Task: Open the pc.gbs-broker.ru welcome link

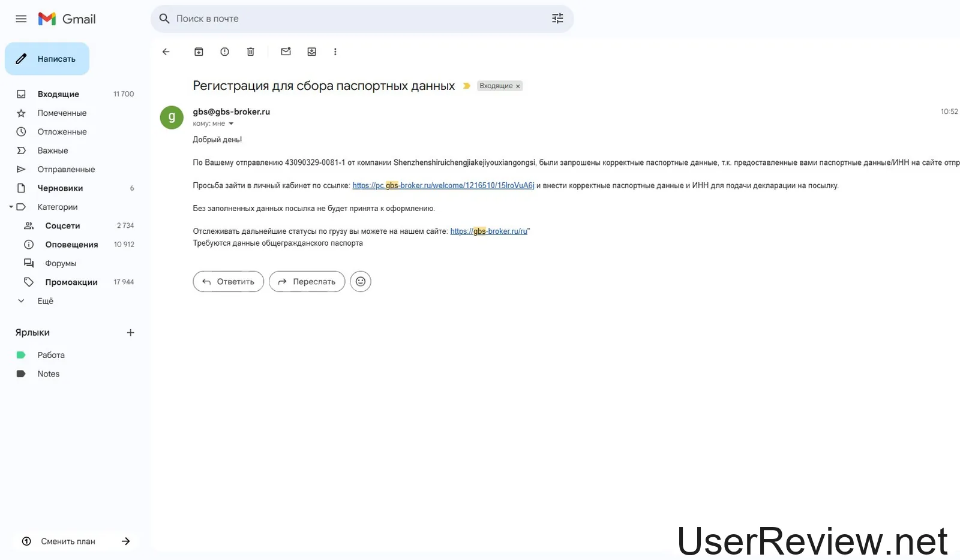Action: (x=443, y=186)
